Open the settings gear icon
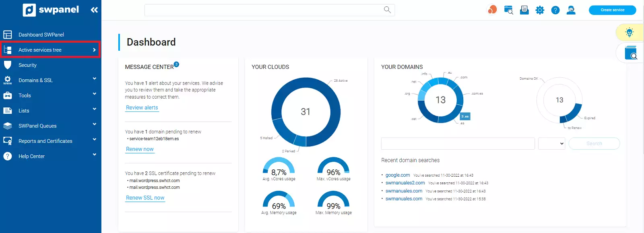Viewport: 644px width, 233px height. pyautogui.click(x=540, y=10)
